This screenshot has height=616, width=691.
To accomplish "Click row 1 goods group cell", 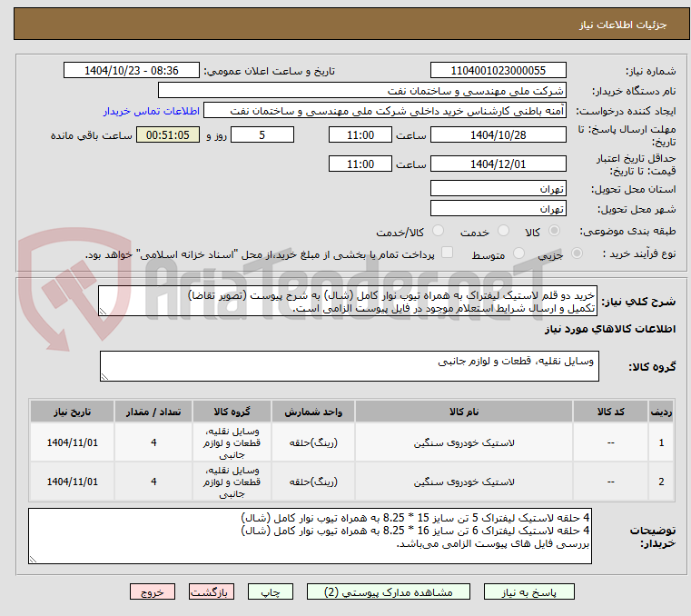I will point(232,442).
